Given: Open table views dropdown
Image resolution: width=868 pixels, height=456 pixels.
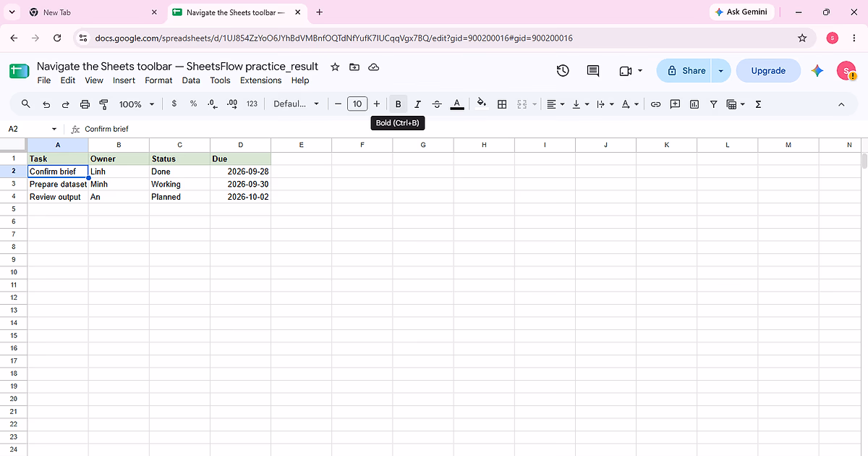Looking at the screenshot, I should (735, 104).
